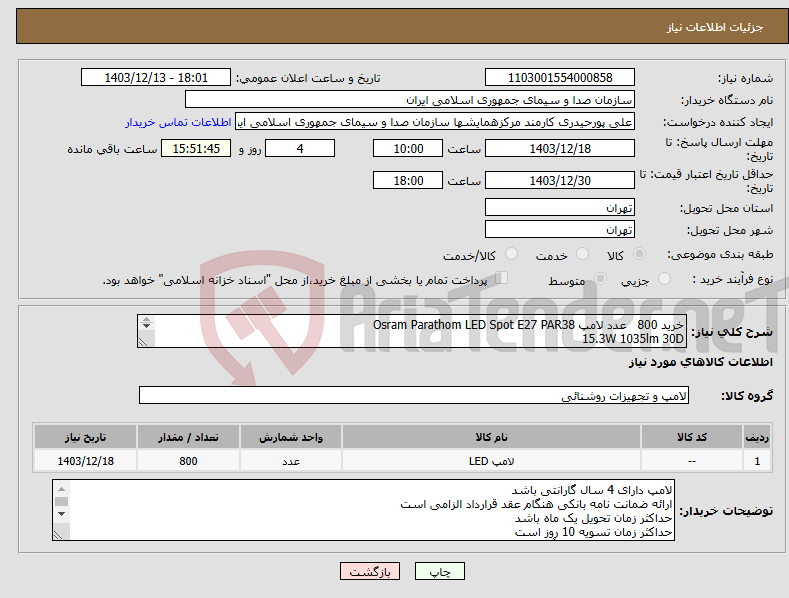Click down arrow of description textarea scrollbar
Screen dimensions: 789x598
[x=146, y=326]
